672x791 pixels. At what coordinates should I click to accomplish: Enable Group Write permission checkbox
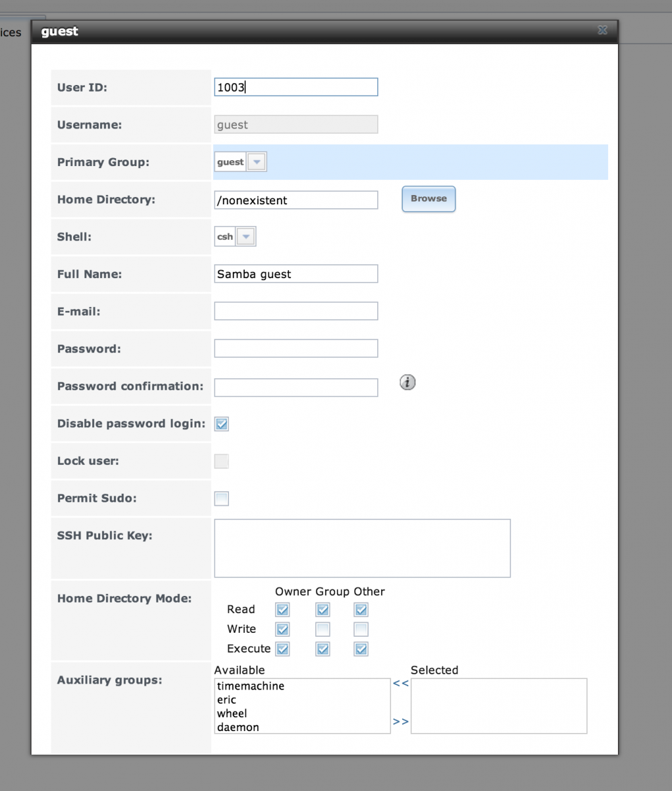click(322, 630)
